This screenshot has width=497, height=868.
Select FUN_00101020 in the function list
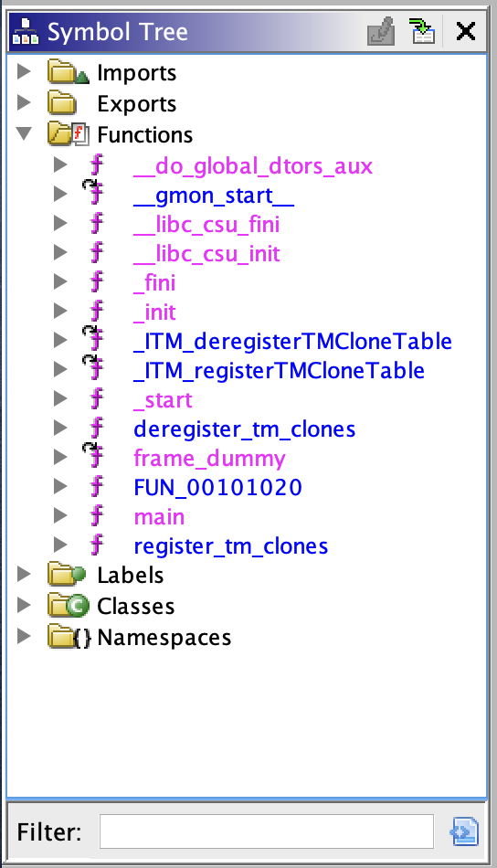click(218, 488)
